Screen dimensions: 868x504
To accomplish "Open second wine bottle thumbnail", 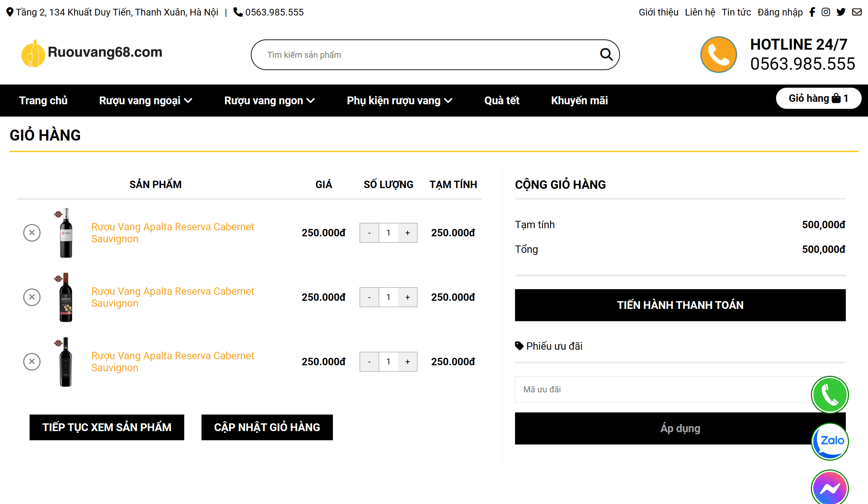I will click(x=66, y=297).
